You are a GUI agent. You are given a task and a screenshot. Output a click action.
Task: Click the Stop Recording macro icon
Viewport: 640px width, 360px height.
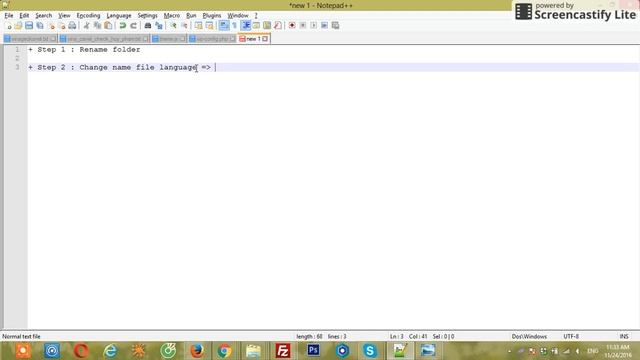click(303, 25)
